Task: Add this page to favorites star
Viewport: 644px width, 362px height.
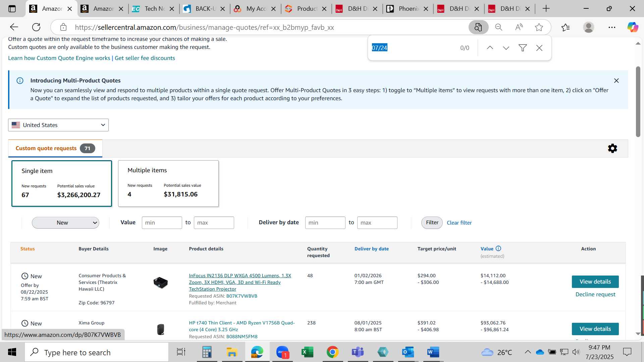Action: pyautogui.click(x=539, y=27)
